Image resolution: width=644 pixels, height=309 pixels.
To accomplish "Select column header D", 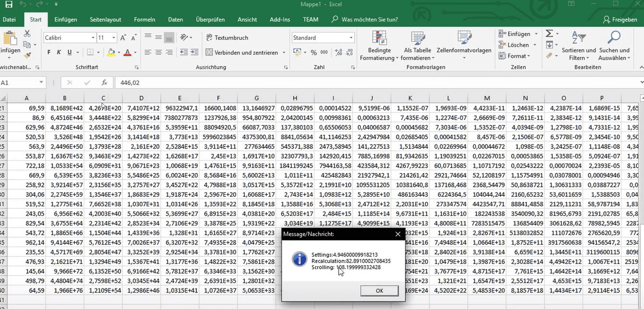I will pos(141,98).
